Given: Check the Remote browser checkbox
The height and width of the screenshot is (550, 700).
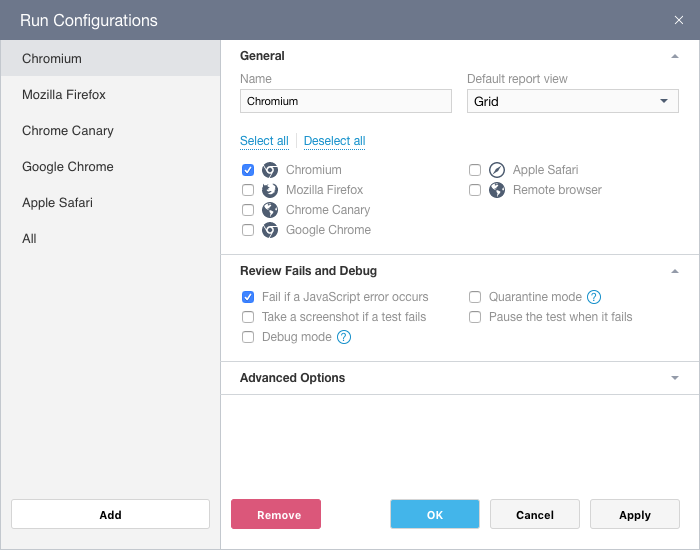Looking at the screenshot, I should (x=475, y=190).
